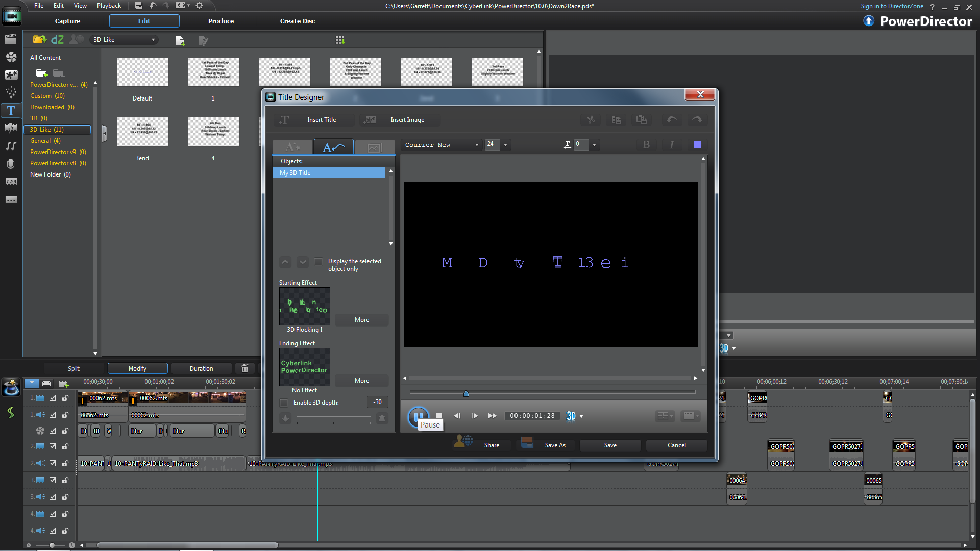This screenshot has width=980, height=551.
Task: Click the paste icon in Title Designer
Action: 642,119
